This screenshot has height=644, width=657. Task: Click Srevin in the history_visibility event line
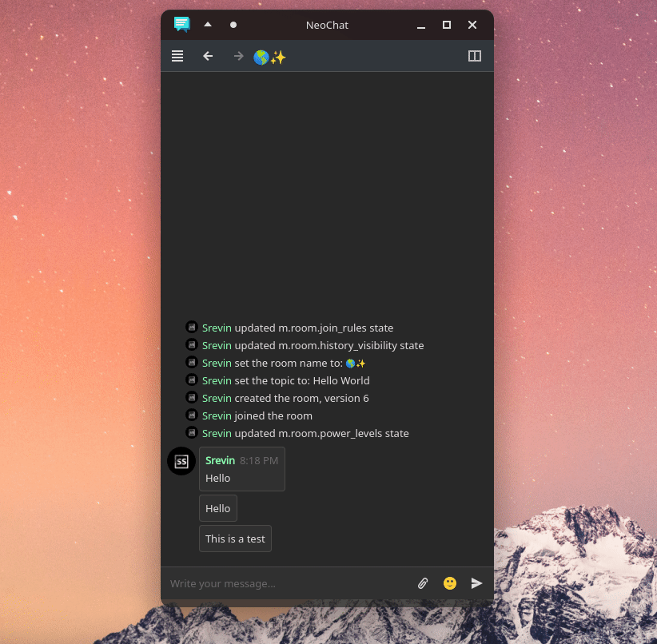[x=217, y=345]
